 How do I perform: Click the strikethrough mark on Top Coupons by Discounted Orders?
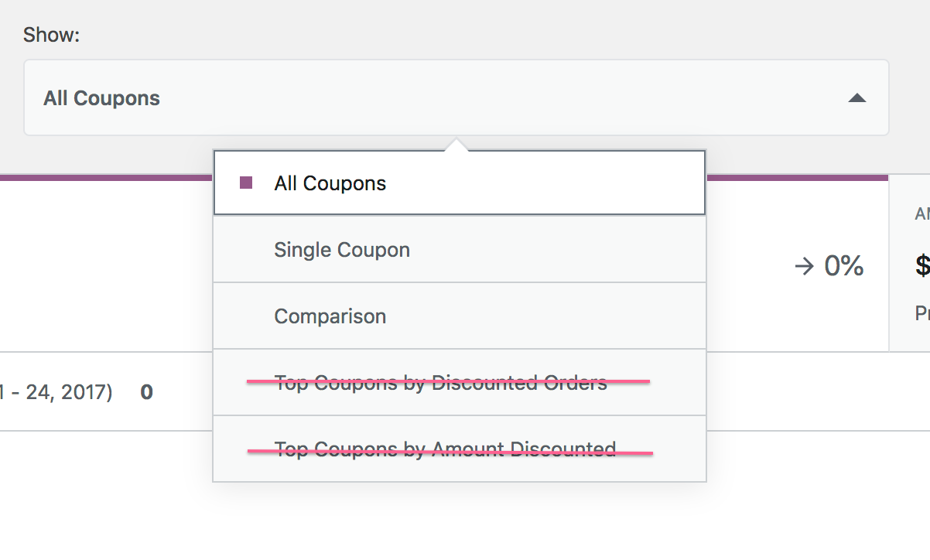coord(447,381)
